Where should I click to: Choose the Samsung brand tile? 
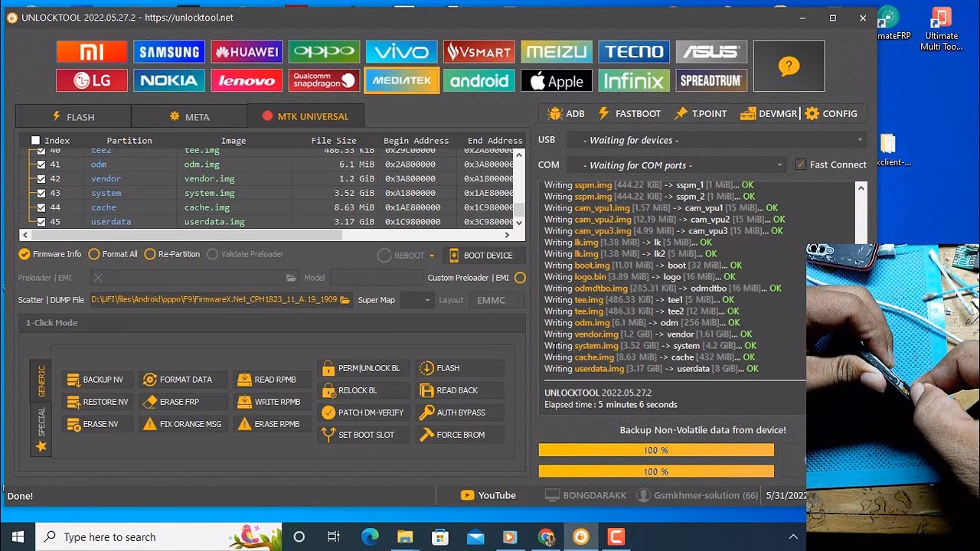[169, 51]
